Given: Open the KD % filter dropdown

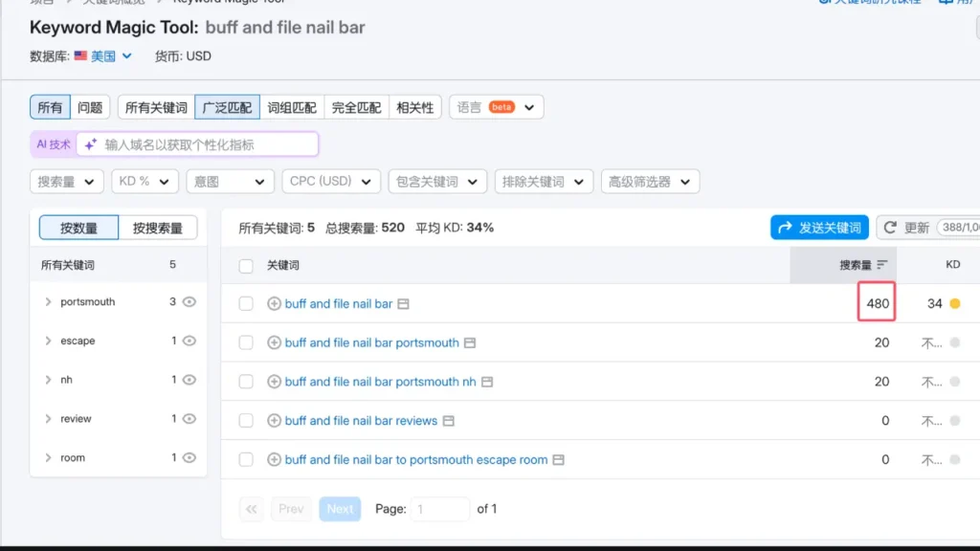Looking at the screenshot, I should coord(145,182).
